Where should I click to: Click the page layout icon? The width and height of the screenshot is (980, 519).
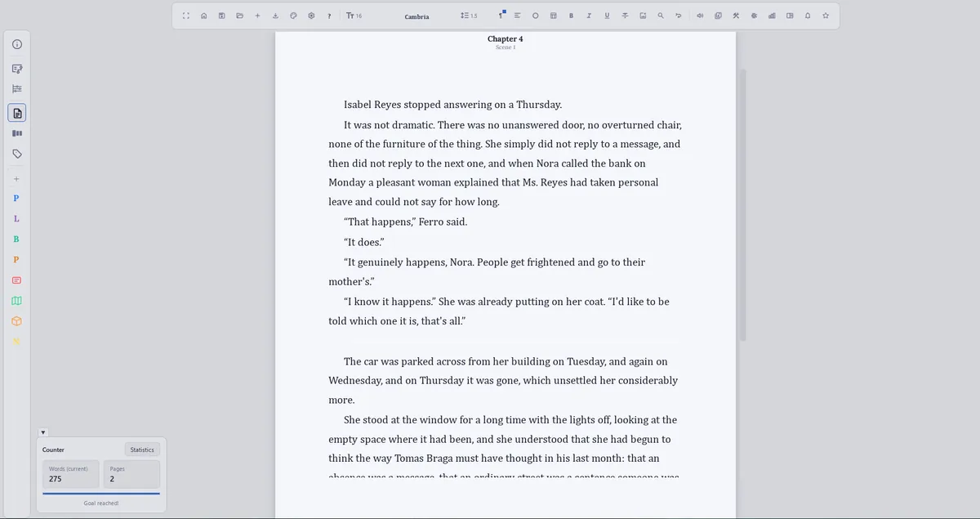(553, 16)
